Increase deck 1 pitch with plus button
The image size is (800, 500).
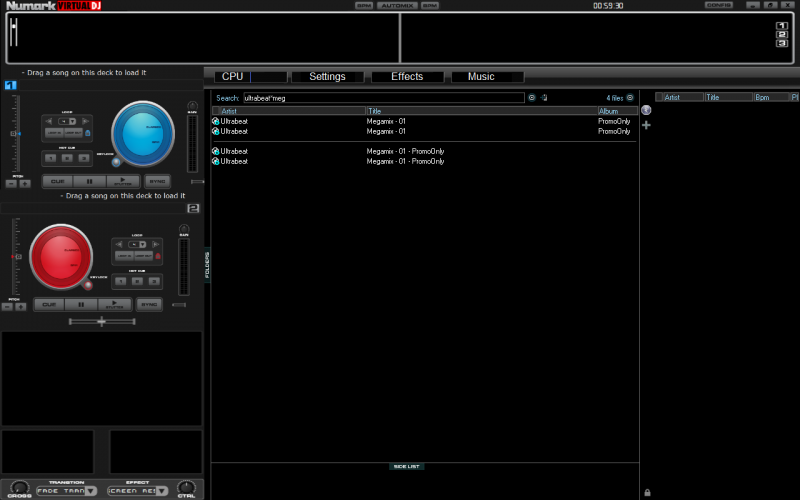click(24, 183)
